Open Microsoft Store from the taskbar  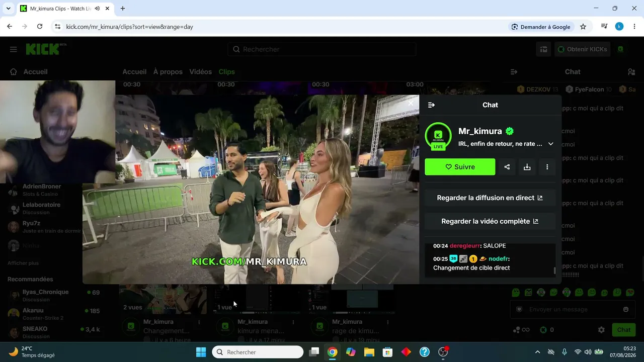click(x=387, y=352)
